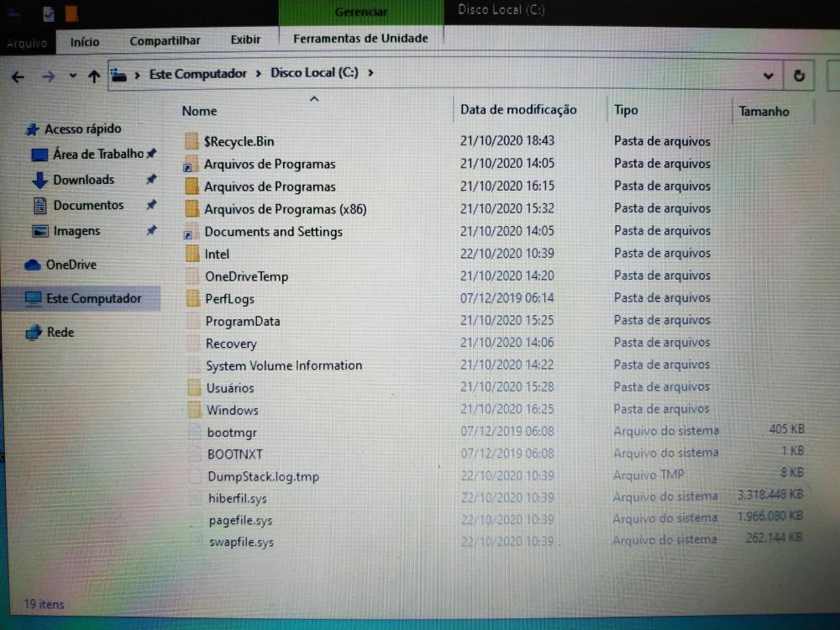Click the Rede network icon
840x630 pixels.
(34, 332)
